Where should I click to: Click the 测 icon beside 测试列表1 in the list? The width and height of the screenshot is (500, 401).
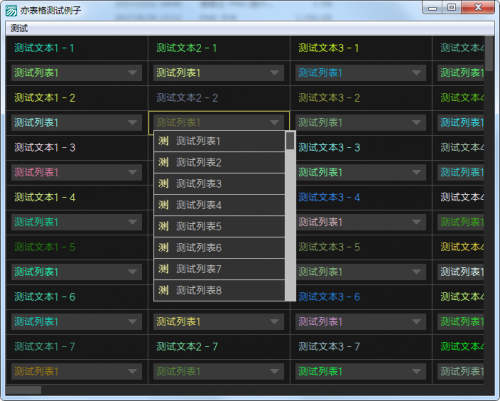pos(163,141)
